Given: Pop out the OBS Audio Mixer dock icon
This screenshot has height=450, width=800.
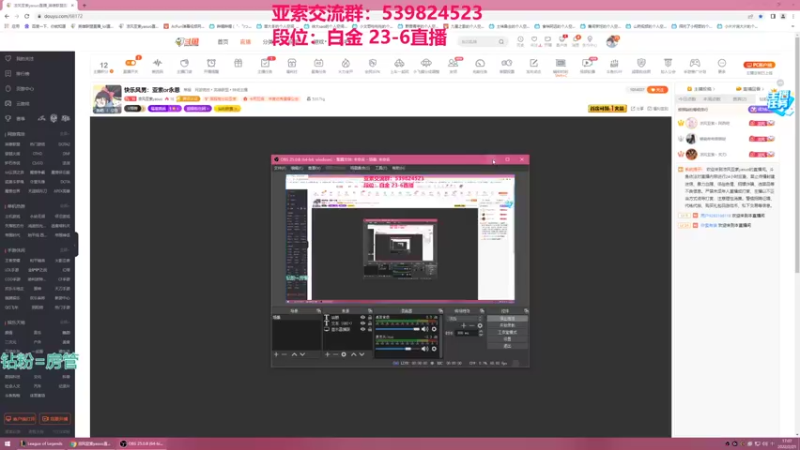Looking at the screenshot, I should (440, 311).
